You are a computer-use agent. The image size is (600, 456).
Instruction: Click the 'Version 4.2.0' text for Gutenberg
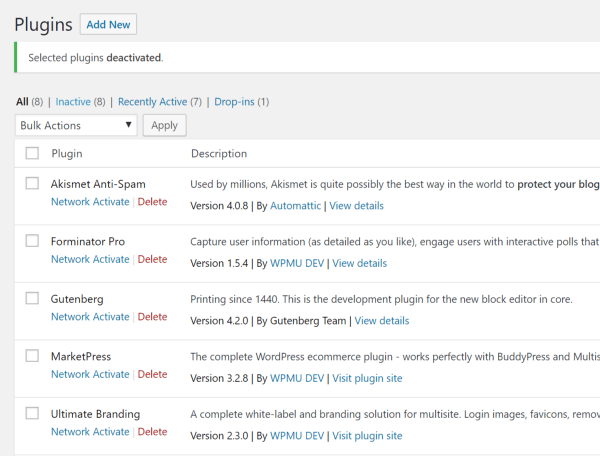click(x=219, y=321)
